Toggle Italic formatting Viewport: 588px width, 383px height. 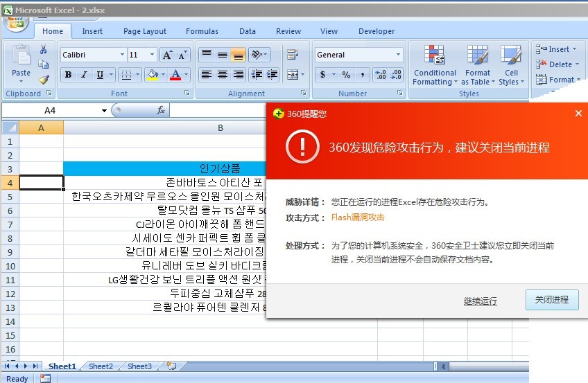(84, 75)
